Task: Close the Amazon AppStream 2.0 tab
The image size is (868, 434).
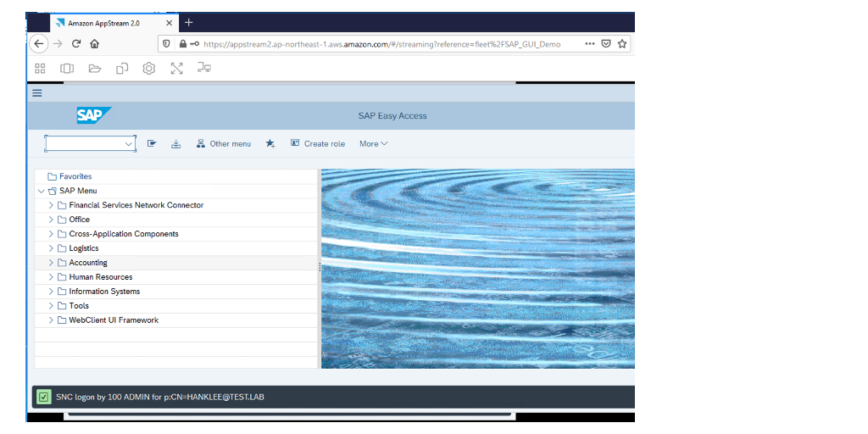Action: click(170, 23)
